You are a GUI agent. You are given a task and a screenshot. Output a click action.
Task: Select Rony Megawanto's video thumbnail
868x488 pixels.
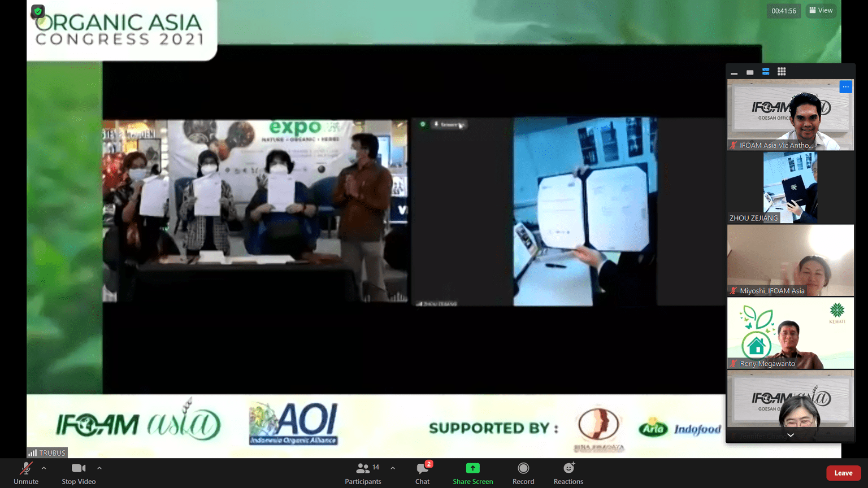[x=791, y=333]
